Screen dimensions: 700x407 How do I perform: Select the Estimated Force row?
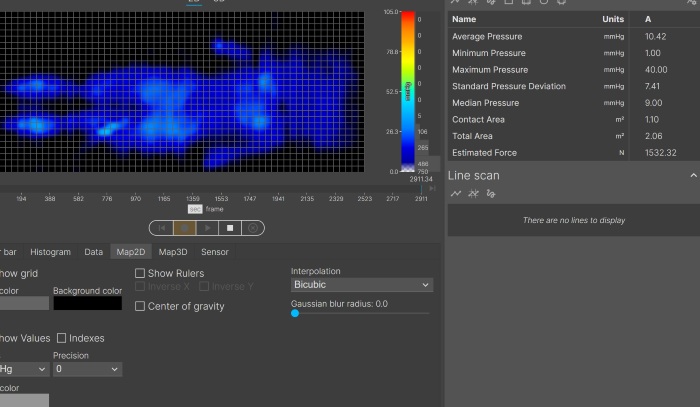pos(574,153)
